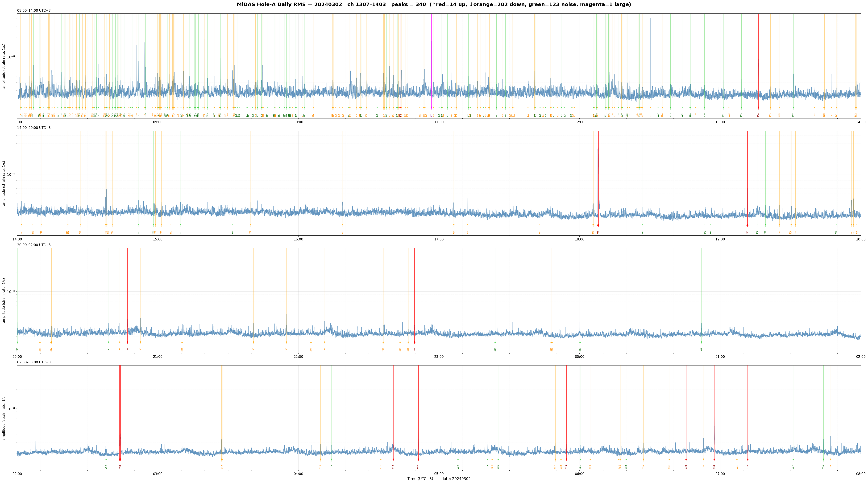Click the magenta large-peak marker labeled 157

(x=431, y=108)
